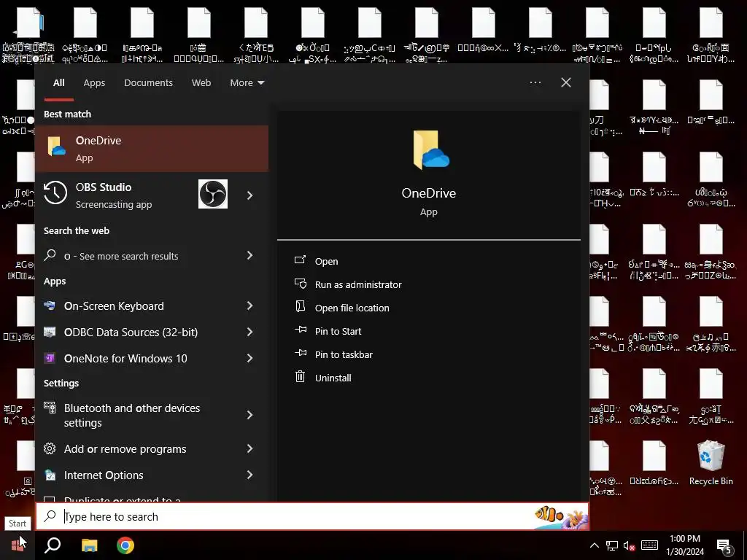Select "ODBC Data Sources (32-bit)" text
Screen dimensions: 747x560
131,332
